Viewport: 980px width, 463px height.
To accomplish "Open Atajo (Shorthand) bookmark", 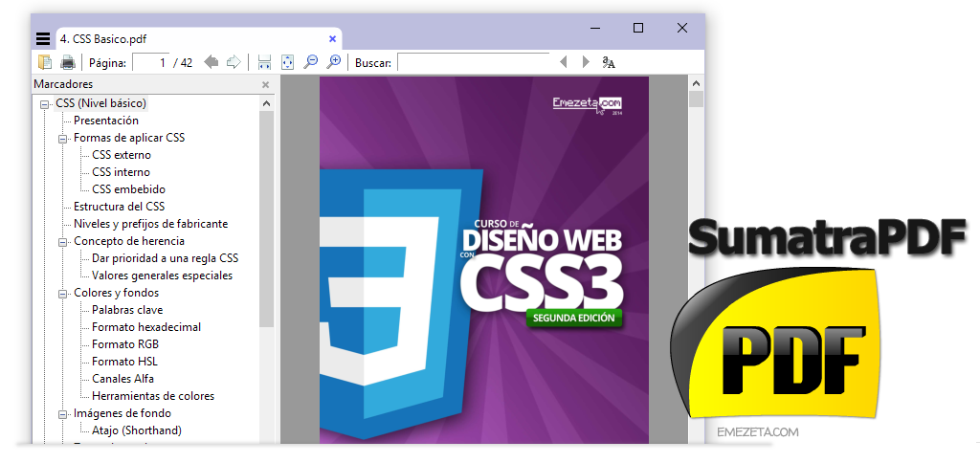I will (137, 430).
